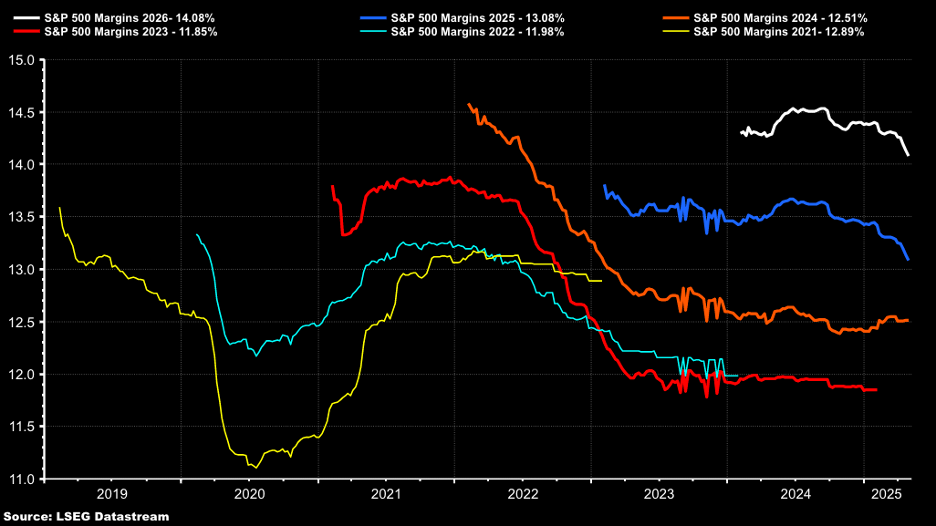Select legend label S&P 500 Margins 2022 - 11.98%
The height and width of the screenshot is (526, 936).
click(478, 32)
